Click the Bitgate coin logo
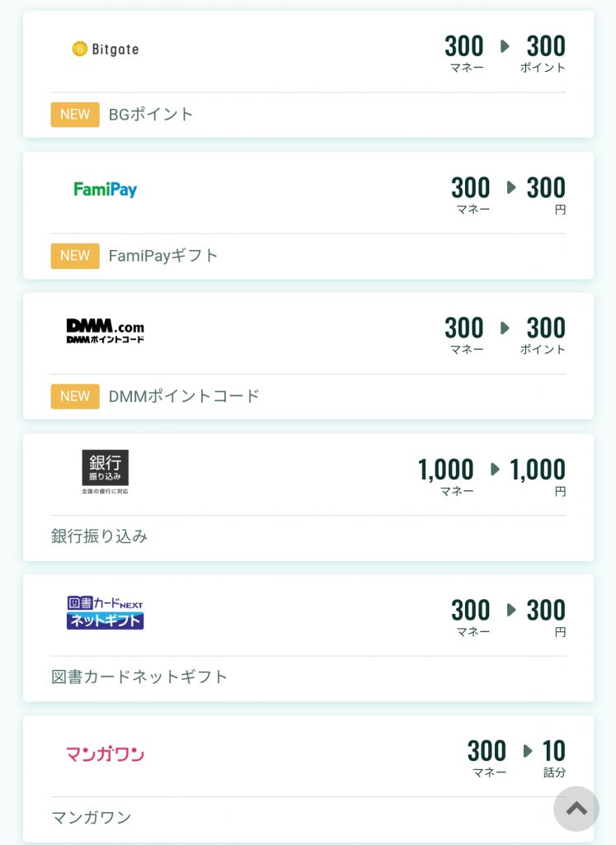The image size is (616, 845). pos(105,49)
